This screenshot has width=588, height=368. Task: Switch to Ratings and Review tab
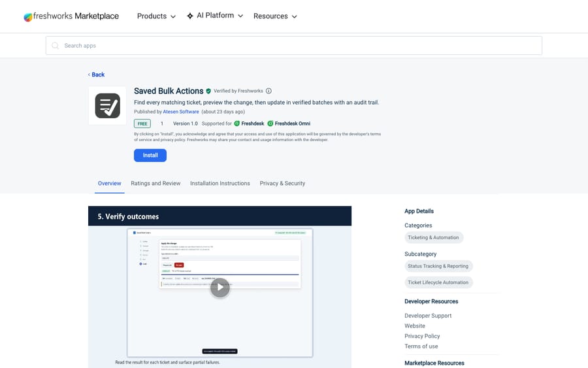pyautogui.click(x=155, y=184)
